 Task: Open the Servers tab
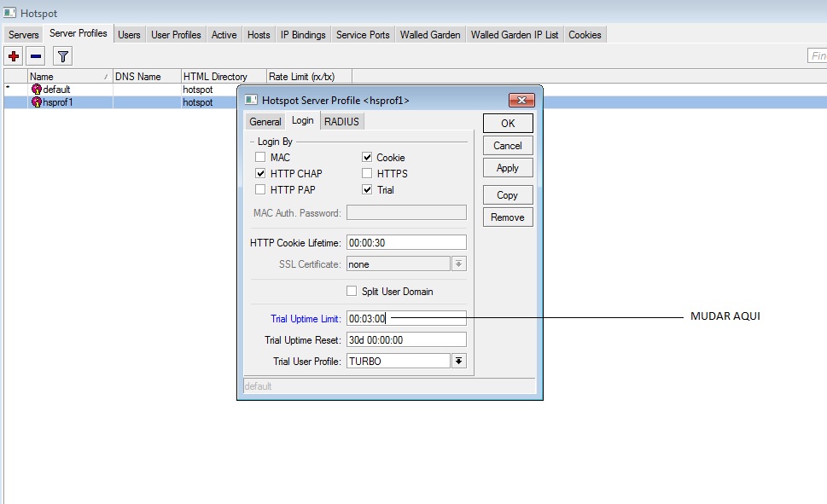24,35
